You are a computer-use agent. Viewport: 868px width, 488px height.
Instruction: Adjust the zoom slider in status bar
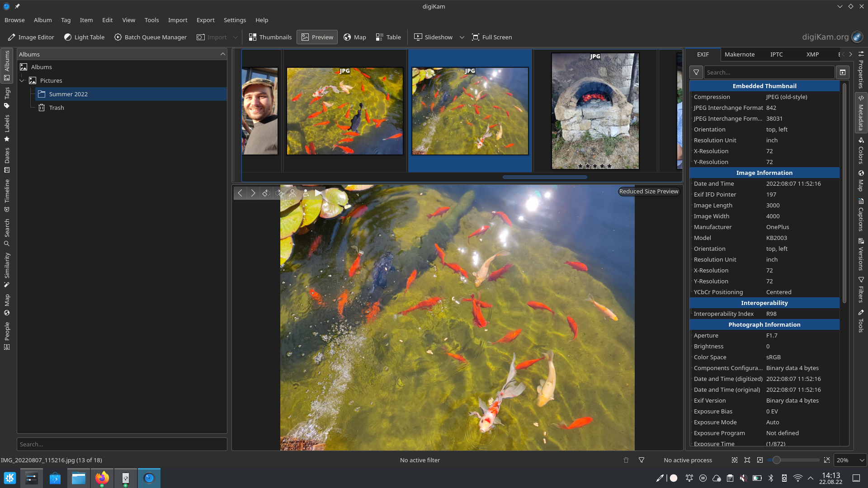coord(794,460)
